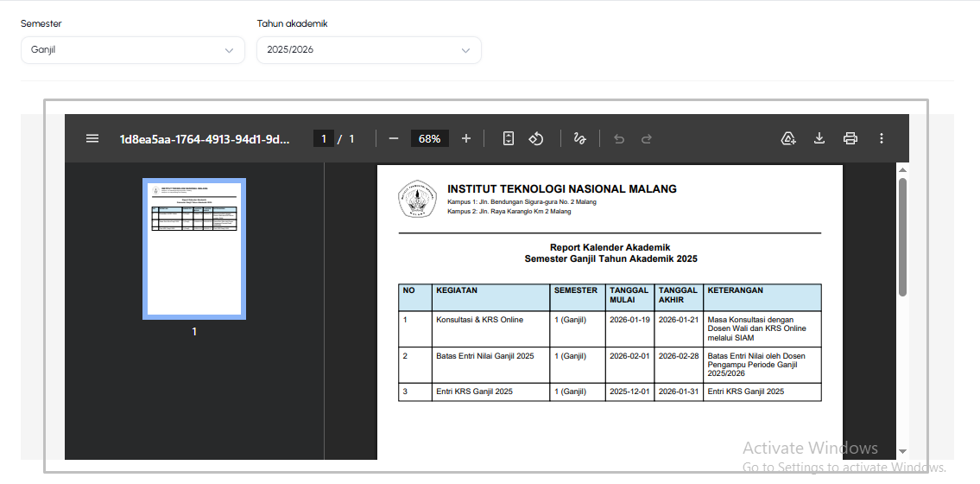The height and width of the screenshot is (484, 980).
Task: Click 'Semester Ganjil Tahun Akademik 2025' subtitle
Action: coord(610,259)
